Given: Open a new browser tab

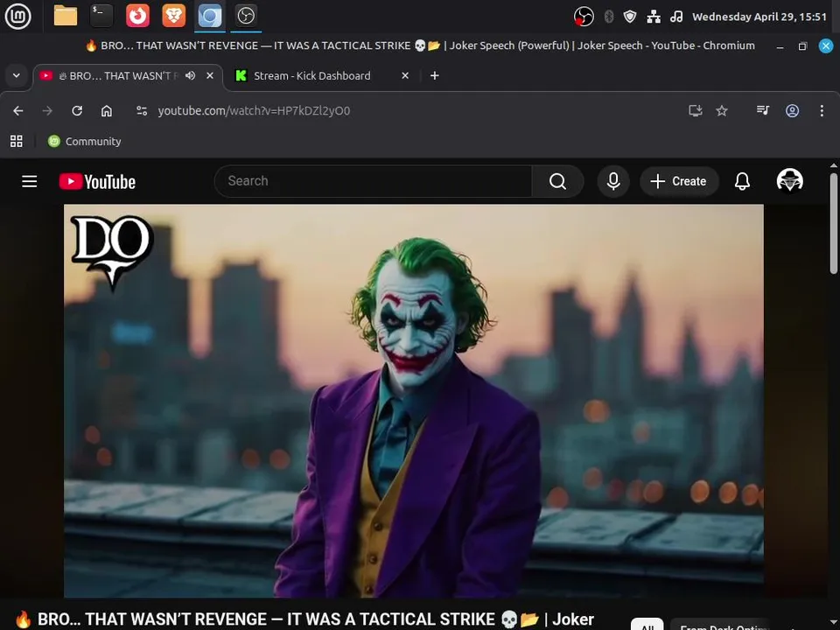Looking at the screenshot, I should pyautogui.click(x=435, y=76).
